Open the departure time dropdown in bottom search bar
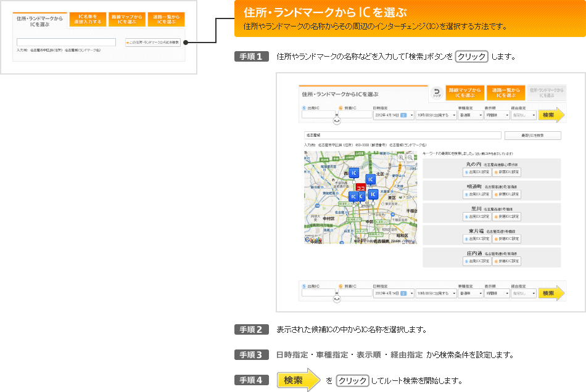Viewport: 586px width, 392px height. coord(436,293)
